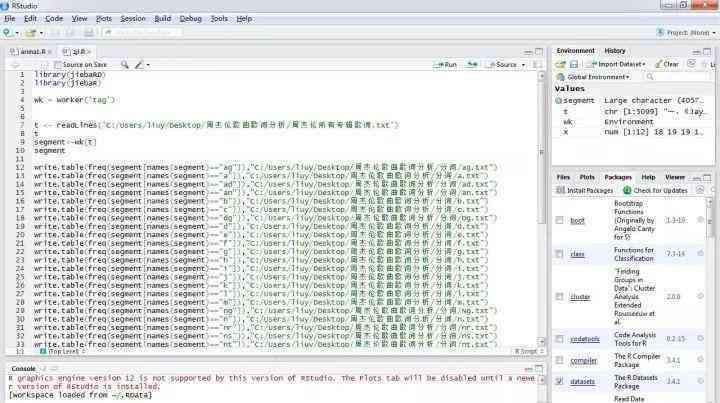Remove the boot package with its X icon
Image resolution: width=720 pixels, height=403 pixels.
700,220
